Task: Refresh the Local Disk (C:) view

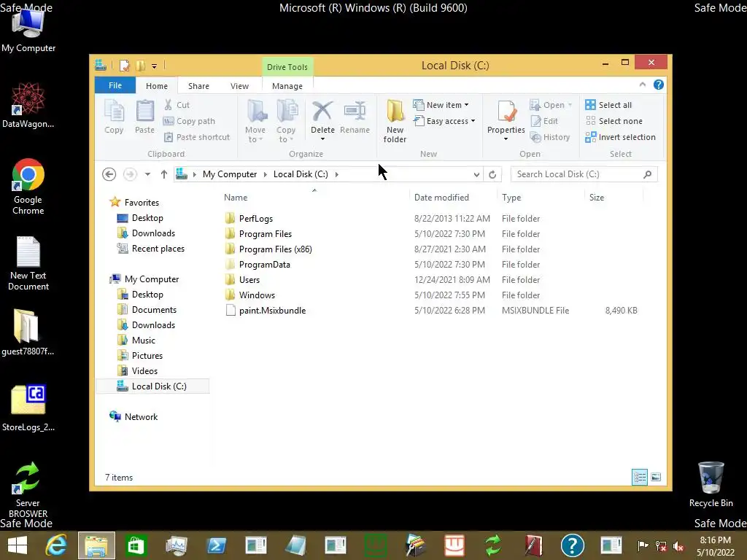Action: 492,174
